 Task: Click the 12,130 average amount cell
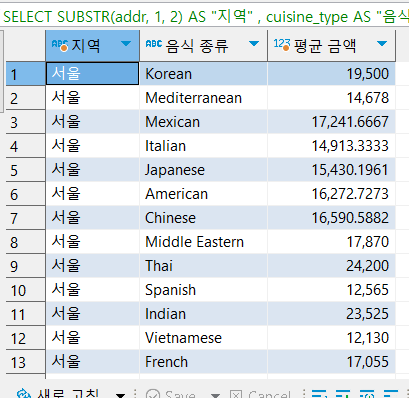click(332, 338)
